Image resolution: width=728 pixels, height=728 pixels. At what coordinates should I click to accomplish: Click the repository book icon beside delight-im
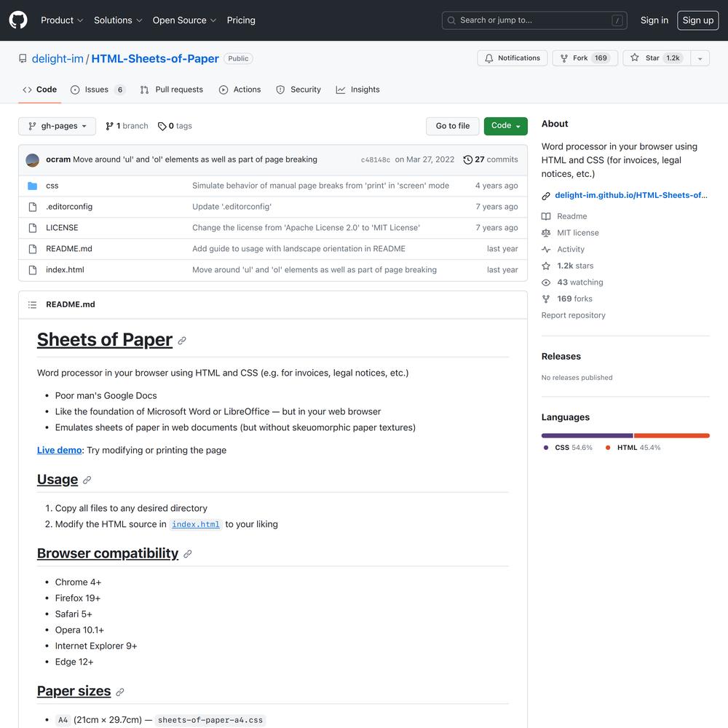pyautogui.click(x=23, y=58)
